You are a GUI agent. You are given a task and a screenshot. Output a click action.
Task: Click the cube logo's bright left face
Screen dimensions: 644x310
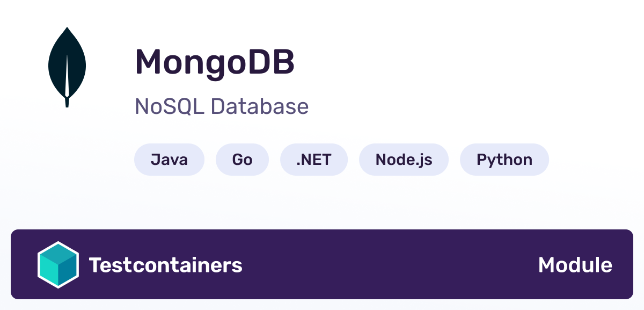tap(49, 271)
